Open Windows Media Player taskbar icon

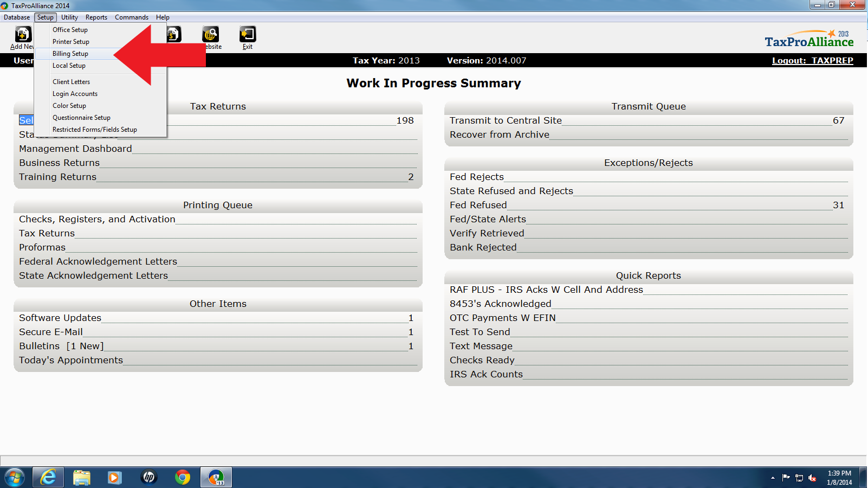pos(114,478)
